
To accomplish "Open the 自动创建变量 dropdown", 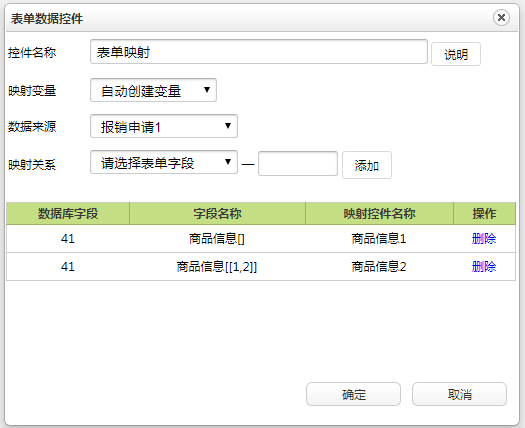I will click(x=153, y=90).
